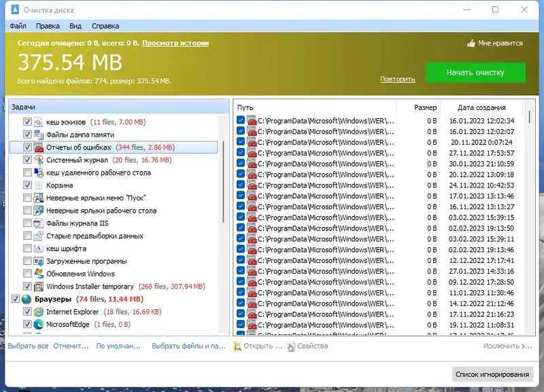This screenshot has height=392, width=544.
Task: Start cleanup with Начать очистку button
Action: coord(475,73)
